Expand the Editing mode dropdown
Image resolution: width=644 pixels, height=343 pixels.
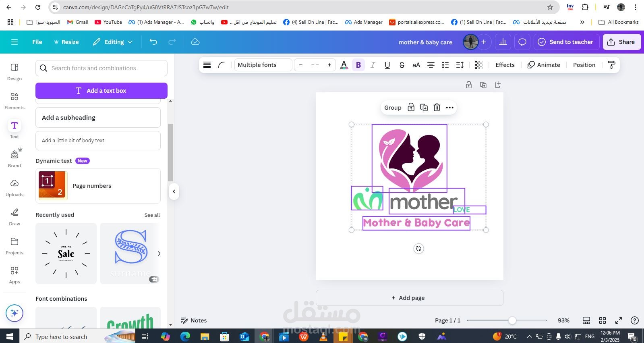tap(113, 42)
